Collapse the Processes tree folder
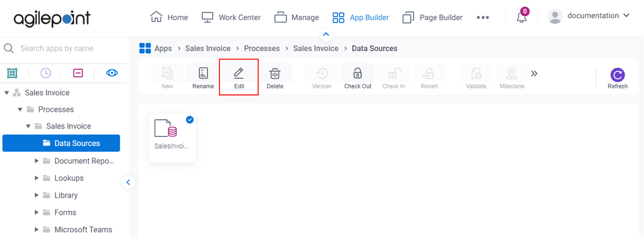Image resolution: width=644 pixels, height=239 pixels. (x=20, y=109)
